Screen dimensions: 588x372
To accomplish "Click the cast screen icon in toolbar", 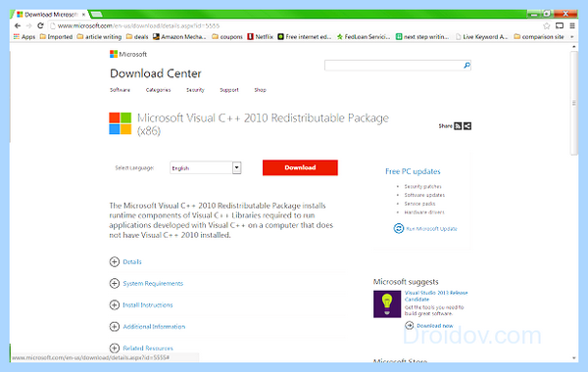I will coord(560,25).
